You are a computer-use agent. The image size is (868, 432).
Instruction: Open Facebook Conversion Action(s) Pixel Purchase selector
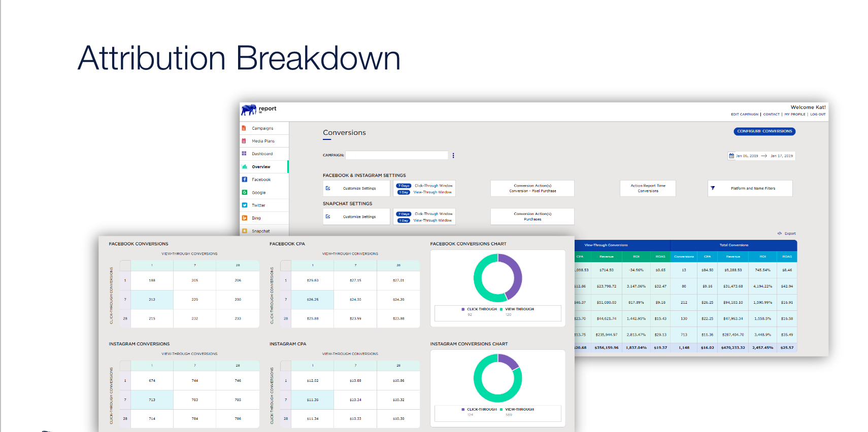click(x=532, y=188)
